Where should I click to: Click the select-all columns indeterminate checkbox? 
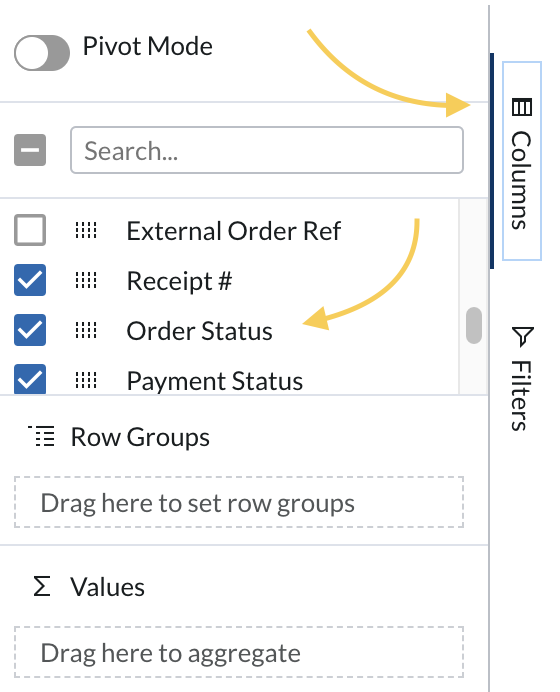click(30, 150)
